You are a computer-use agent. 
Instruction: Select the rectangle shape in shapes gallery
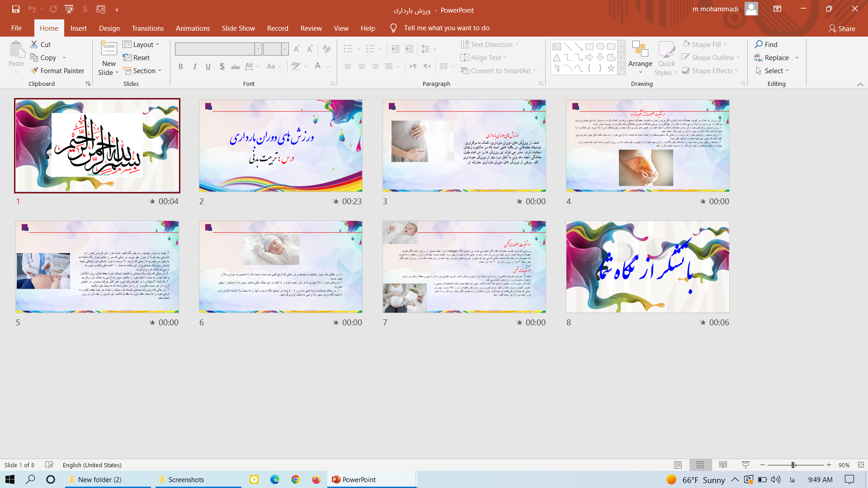[x=589, y=47]
